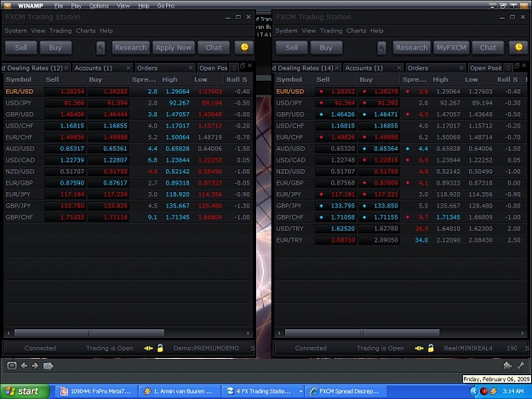Click the Winamp lightning icon in system tray
Screen dimensions: 532x399
coord(494,391)
